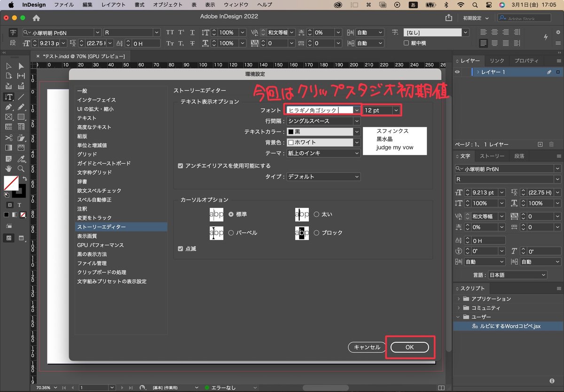Open the テーマ dropdown

pyautogui.click(x=356, y=153)
